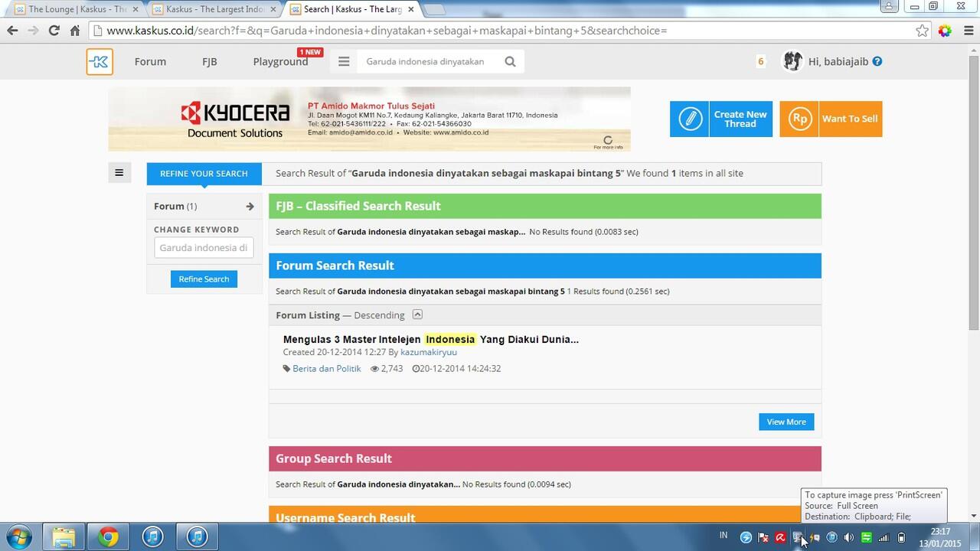Click the browser address bar URL
This screenshot has width=980, height=551.
pyautogui.click(x=387, y=31)
